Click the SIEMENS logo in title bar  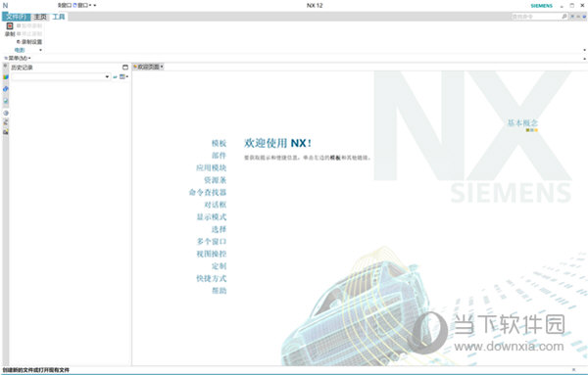pyautogui.click(x=542, y=6)
